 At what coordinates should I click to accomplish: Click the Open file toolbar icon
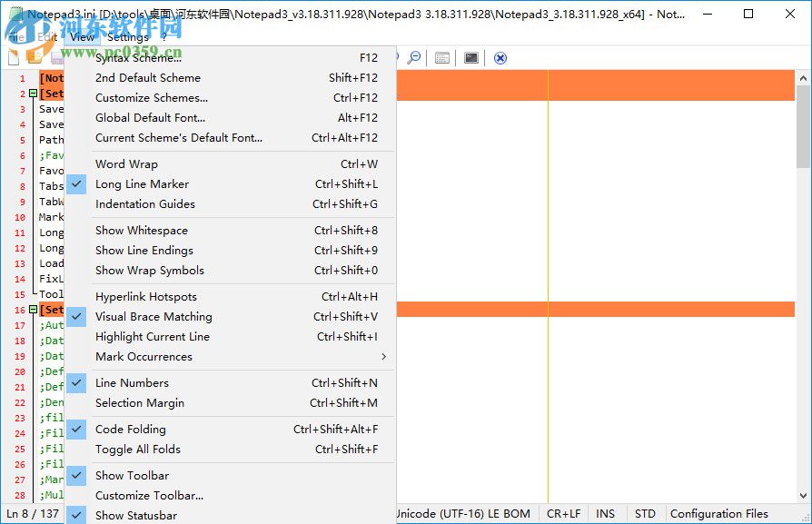click(35, 56)
